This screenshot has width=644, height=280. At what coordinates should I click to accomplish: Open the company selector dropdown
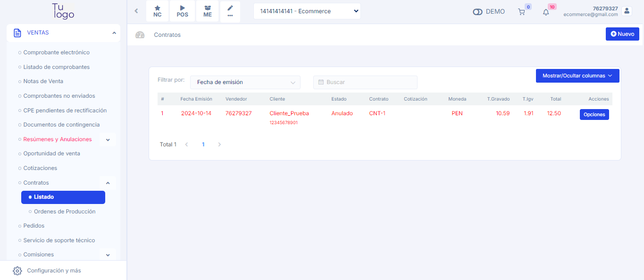307,11
